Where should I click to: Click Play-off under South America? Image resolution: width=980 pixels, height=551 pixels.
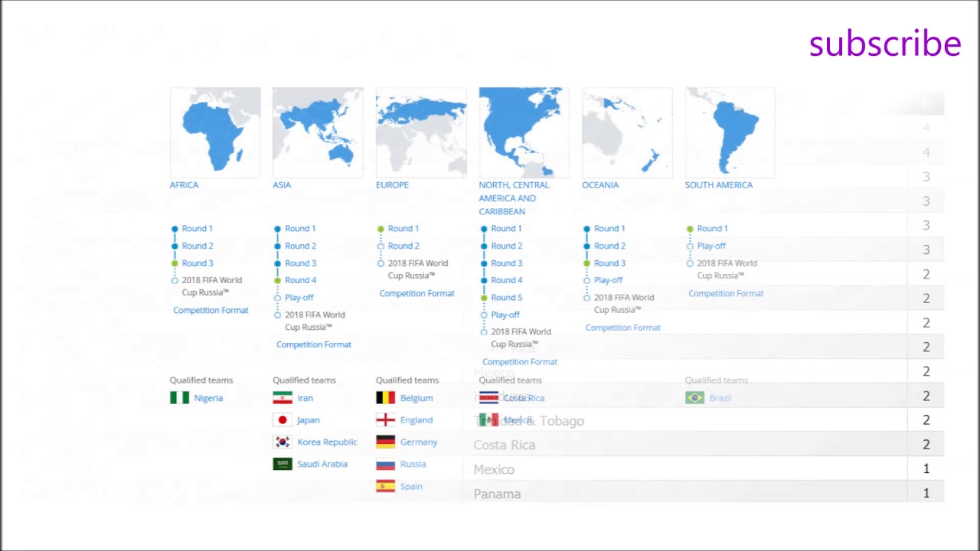click(711, 246)
